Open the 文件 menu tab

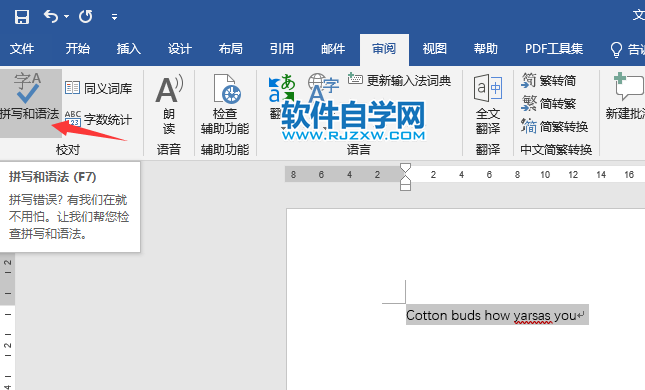point(22,49)
